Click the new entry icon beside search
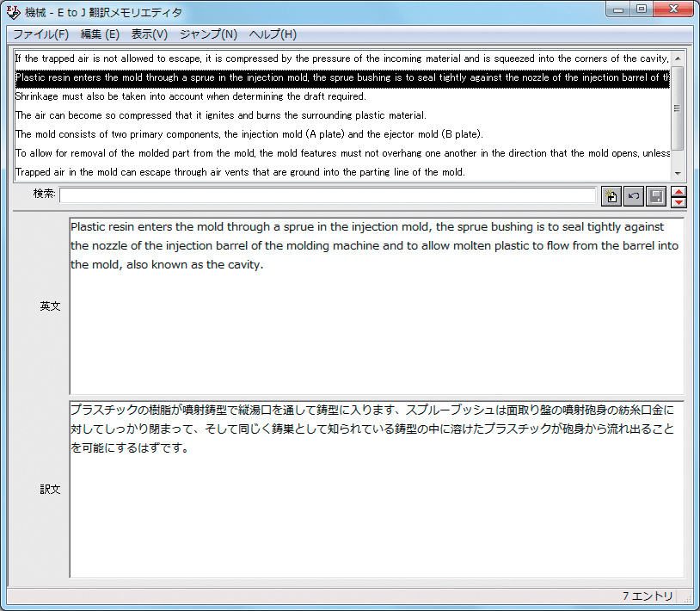 click(x=611, y=196)
